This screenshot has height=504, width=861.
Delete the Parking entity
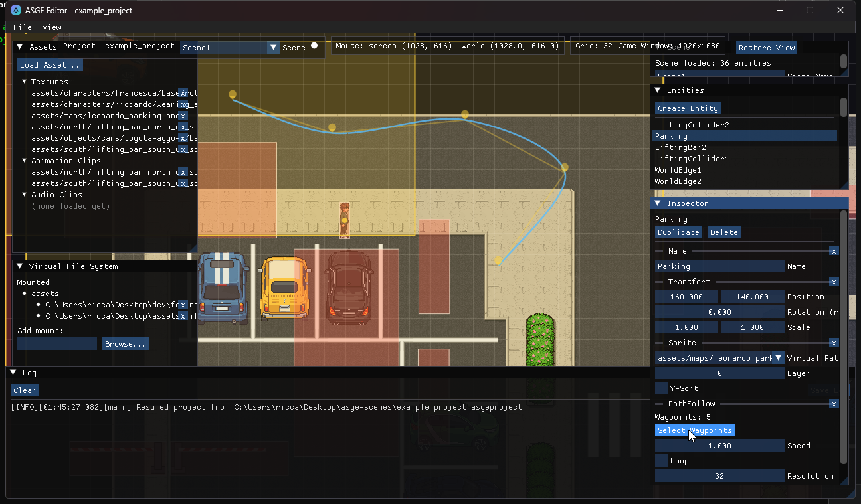coord(724,232)
